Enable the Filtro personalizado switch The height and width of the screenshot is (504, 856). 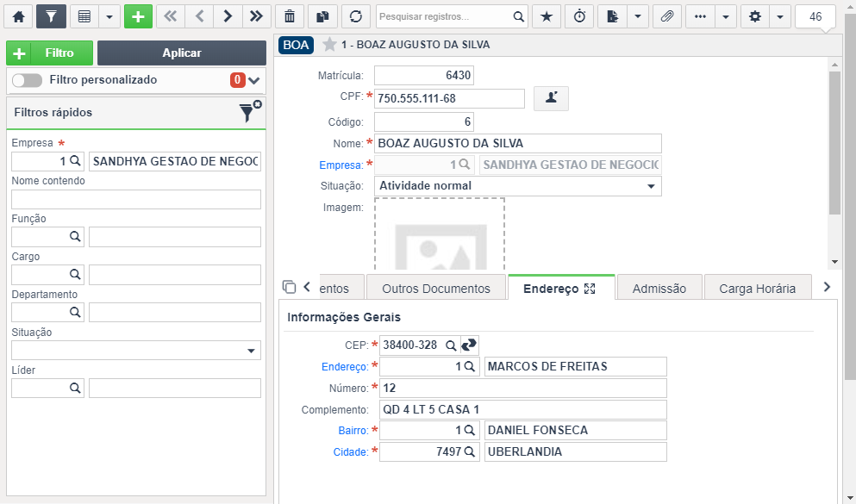[27, 80]
